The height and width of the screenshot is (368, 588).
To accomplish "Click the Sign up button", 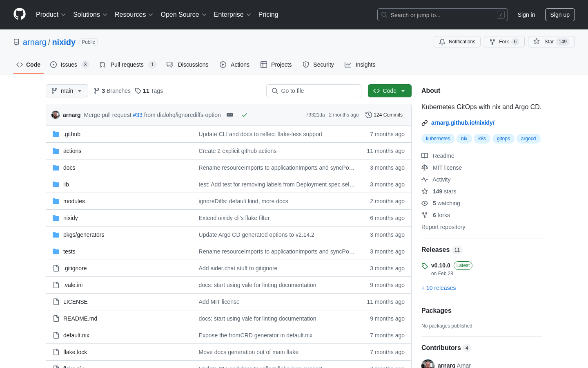I will click(x=560, y=15).
